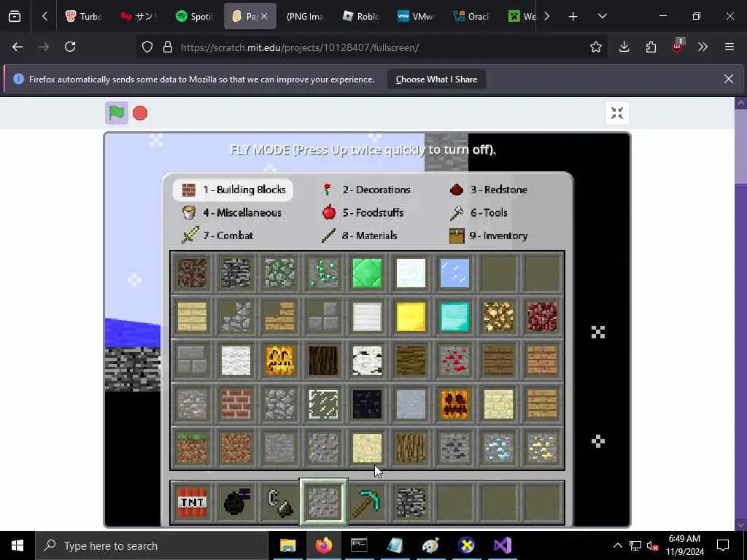Open Firefox downloads panel

(x=624, y=47)
